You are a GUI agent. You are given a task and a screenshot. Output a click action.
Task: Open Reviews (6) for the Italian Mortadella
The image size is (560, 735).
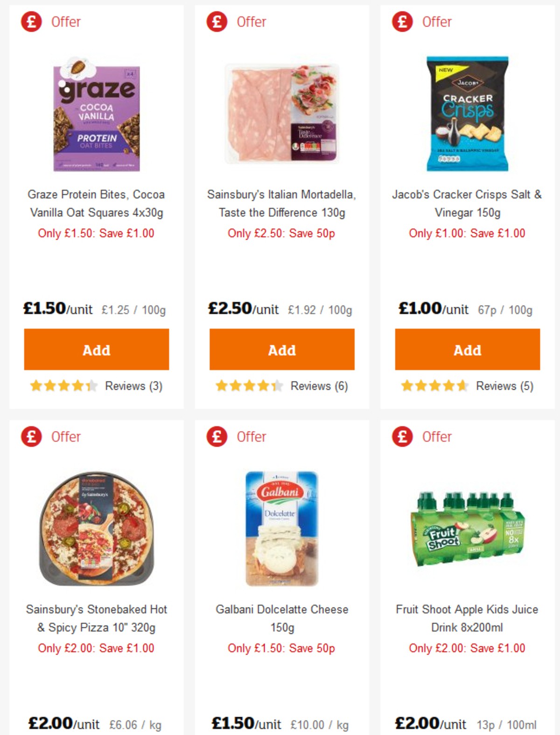pyautogui.click(x=320, y=386)
